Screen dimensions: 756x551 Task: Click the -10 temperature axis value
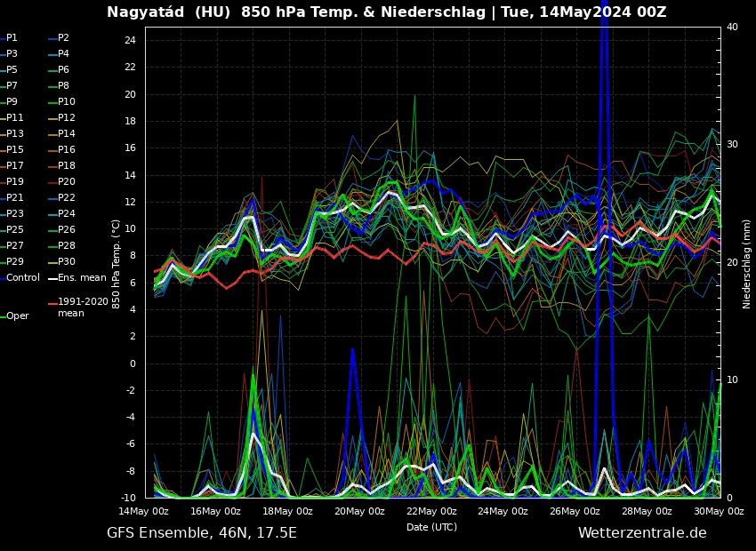129,498
